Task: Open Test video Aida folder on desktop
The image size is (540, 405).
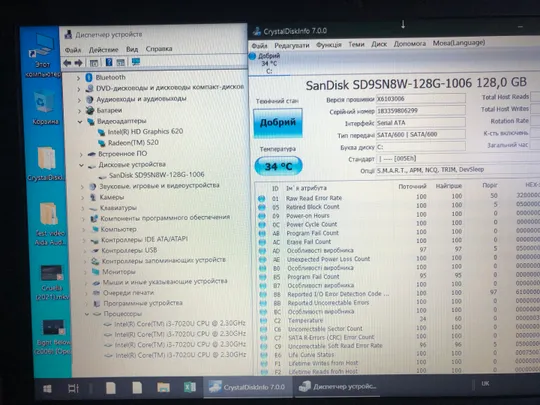Action: [50, 224]
